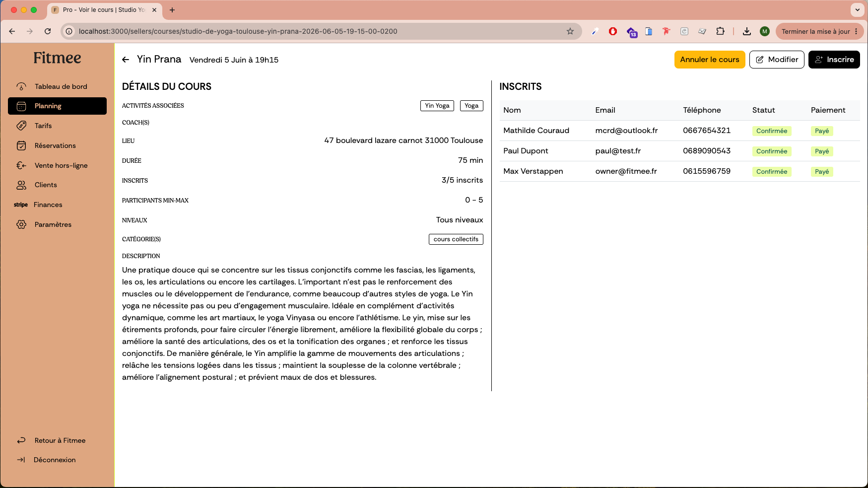
Task: Click phone number 0667654321
Action: click(x=707, y=131)
